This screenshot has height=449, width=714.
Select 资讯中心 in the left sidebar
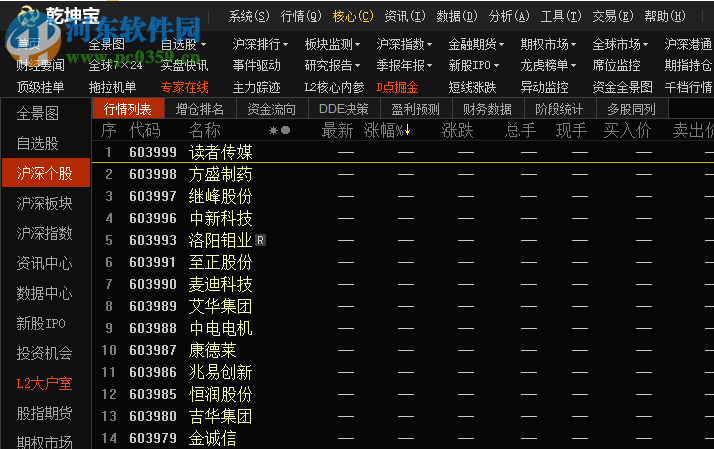[x=46, y=263]
